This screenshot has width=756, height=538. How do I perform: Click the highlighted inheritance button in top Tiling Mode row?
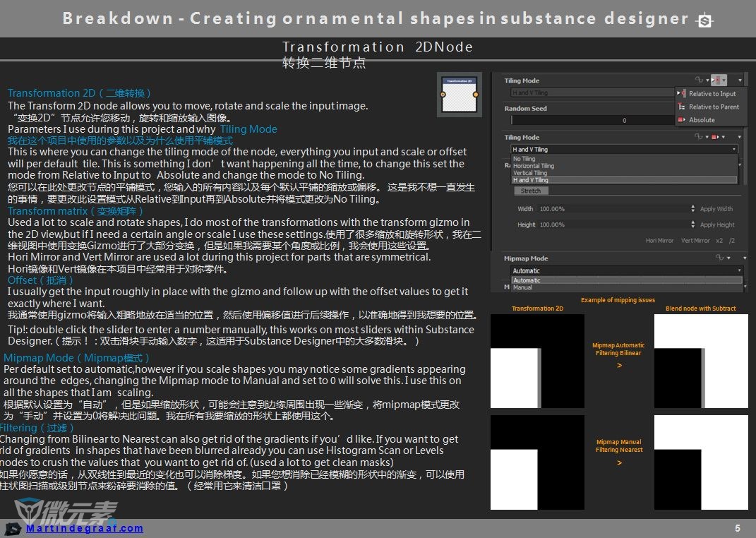point(719,80)
